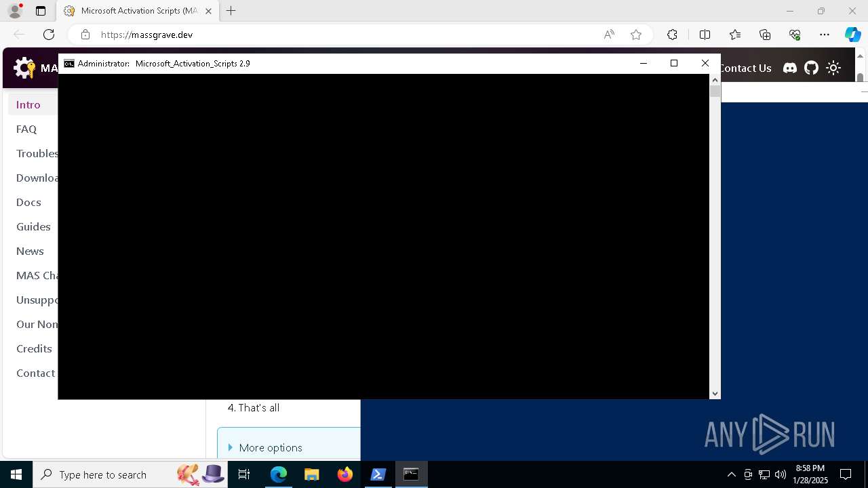Open Our Non-profit sidebar entry
This screenshot has height=488, width=868.
(37, 324)
